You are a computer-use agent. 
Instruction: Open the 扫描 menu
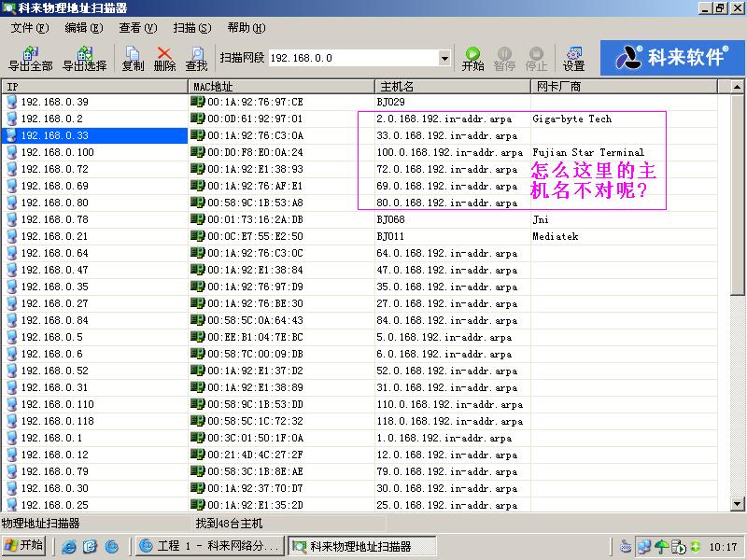point(191,28)
